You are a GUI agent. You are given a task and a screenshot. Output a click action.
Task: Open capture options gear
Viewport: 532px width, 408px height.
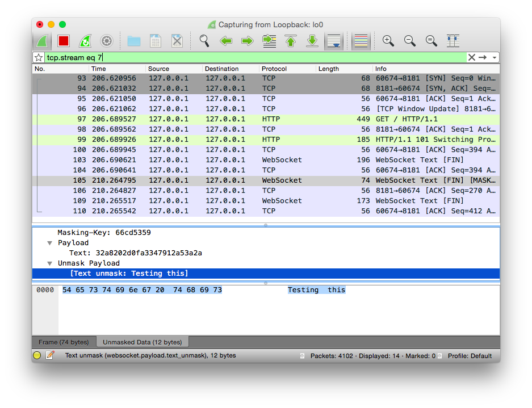tap(106, 41)
